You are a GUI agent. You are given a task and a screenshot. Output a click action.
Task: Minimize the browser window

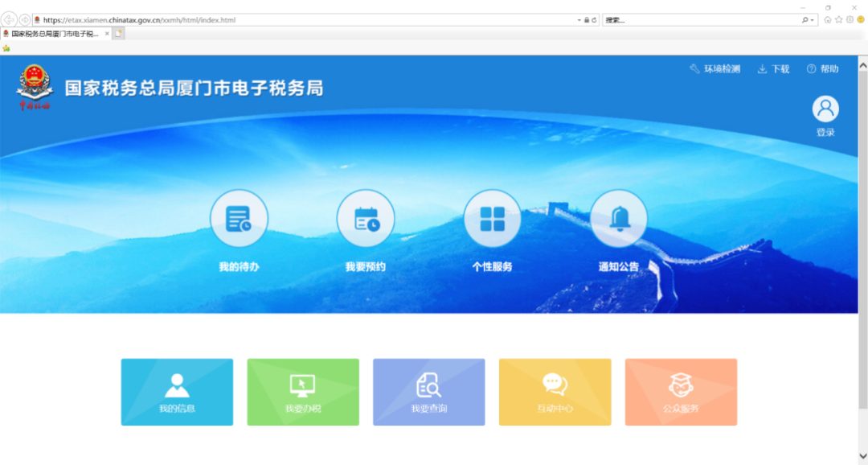click(x=803, y=7)
